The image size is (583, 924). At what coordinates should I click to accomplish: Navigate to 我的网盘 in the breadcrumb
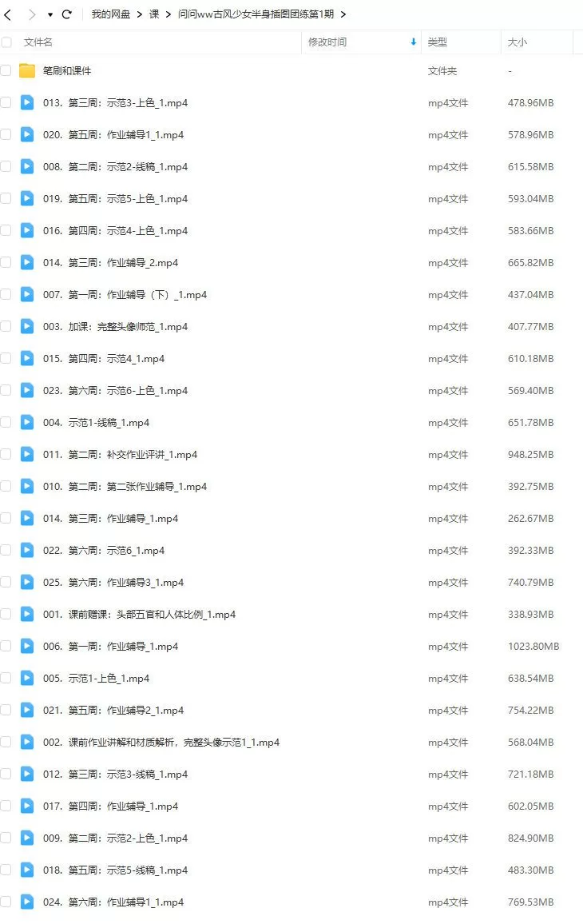coord(111,14)
